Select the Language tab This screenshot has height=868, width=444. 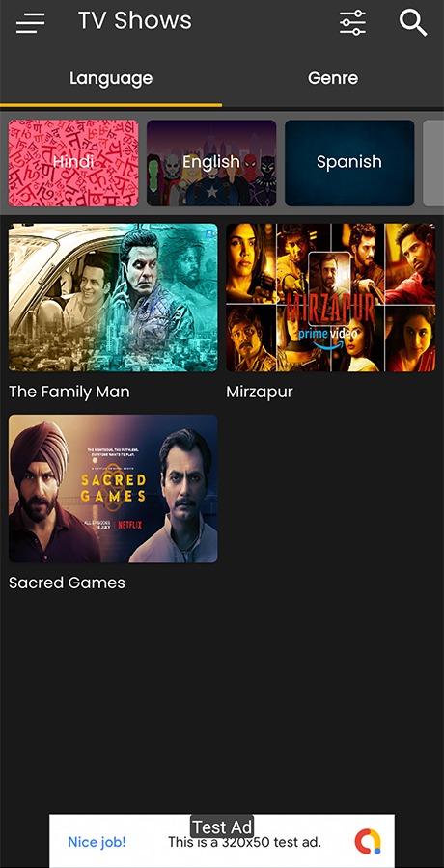click(111, 78)
